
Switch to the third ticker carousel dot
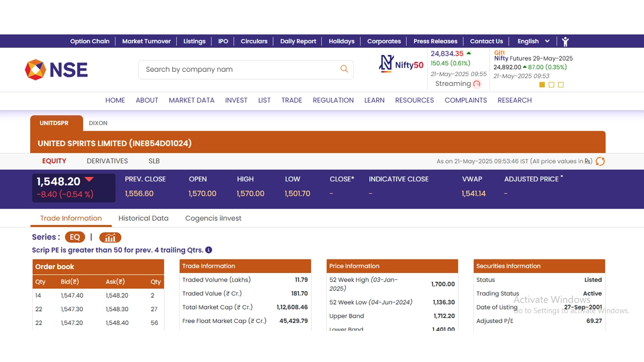[561, 85]
